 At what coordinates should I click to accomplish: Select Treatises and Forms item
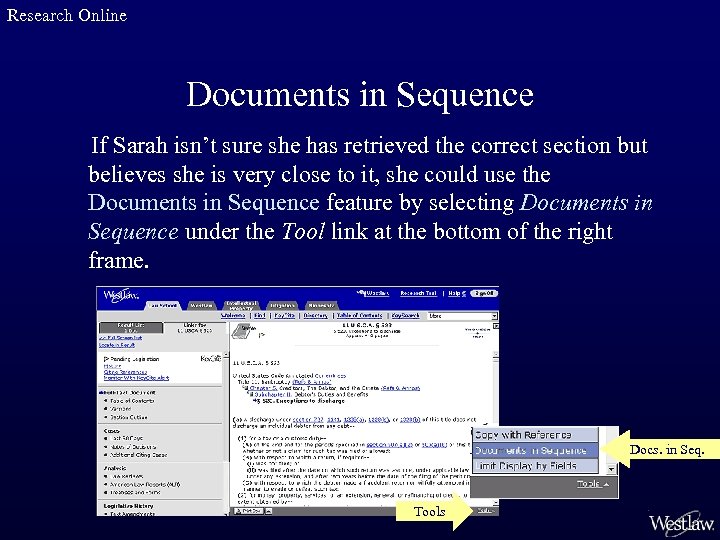tap(135, 492)
